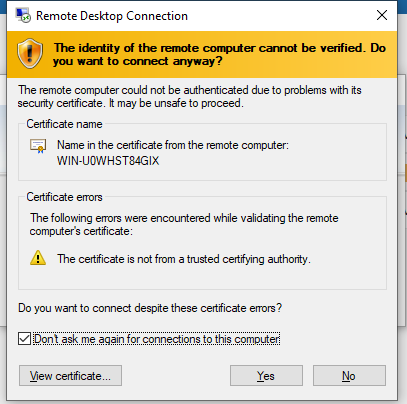The height and width of the screenshot is (404, 407).
Task: Open the View certificate... dialog
Action: (x=70, y=376)
